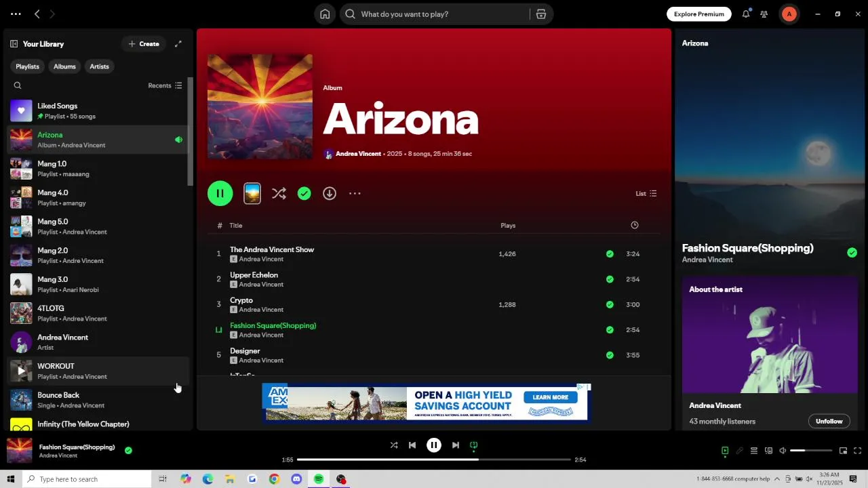
Task: Navigate back with the left arrow
Action: click(x=37, y=14)
